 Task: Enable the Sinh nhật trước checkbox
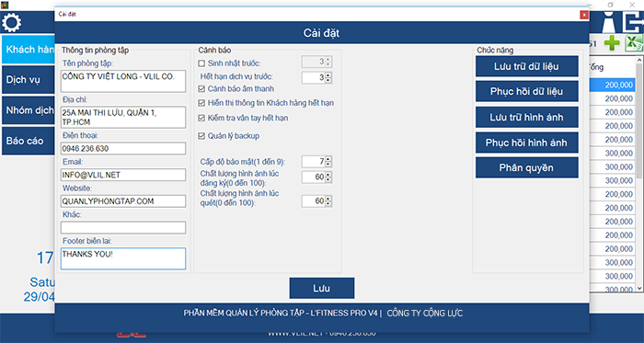tap(201, 63)
